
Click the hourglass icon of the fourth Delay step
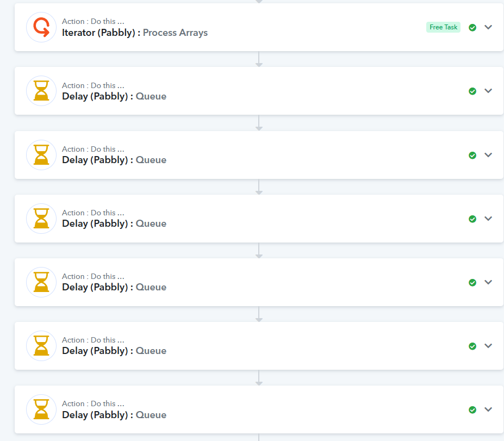tap(41, 282)
